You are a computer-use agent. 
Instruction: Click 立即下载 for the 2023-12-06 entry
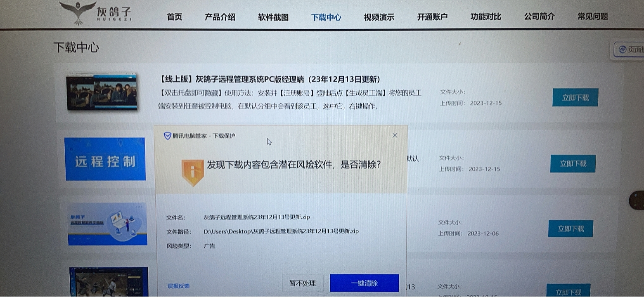pos(571,229)
